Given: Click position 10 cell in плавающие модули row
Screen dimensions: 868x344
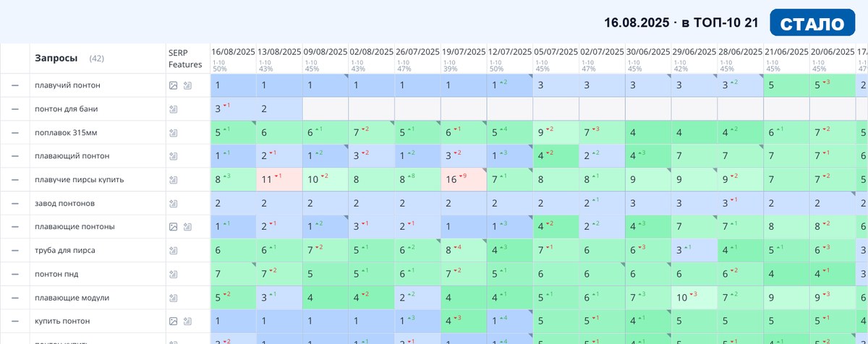Looking at the screenshot, I should pyautogui.click(x=694, y=297).
